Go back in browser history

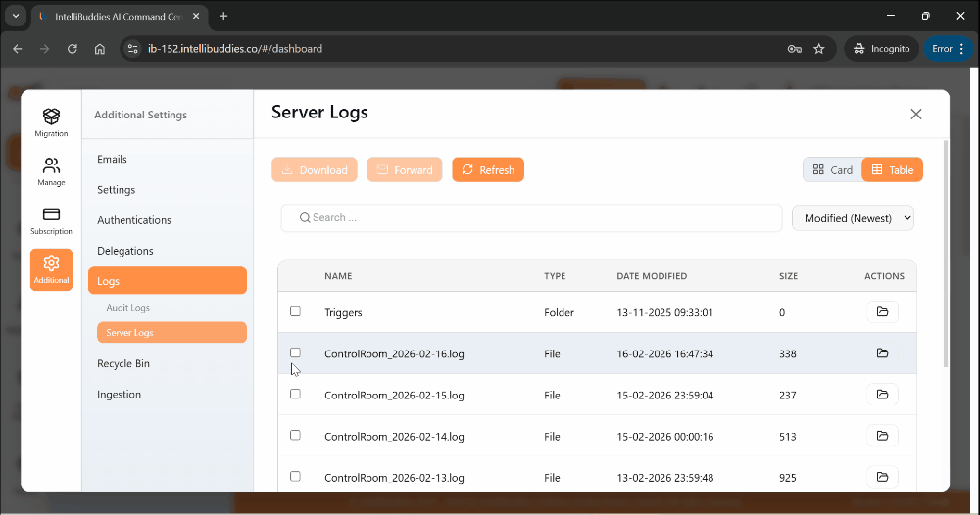18,49
